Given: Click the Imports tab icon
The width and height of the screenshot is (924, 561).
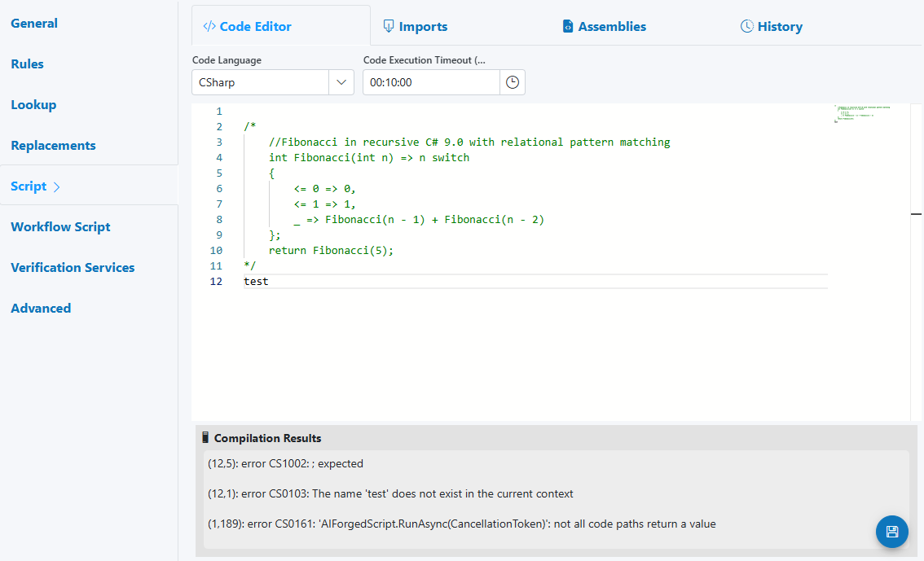Looking at the screenshot, I should pos(389,27).
